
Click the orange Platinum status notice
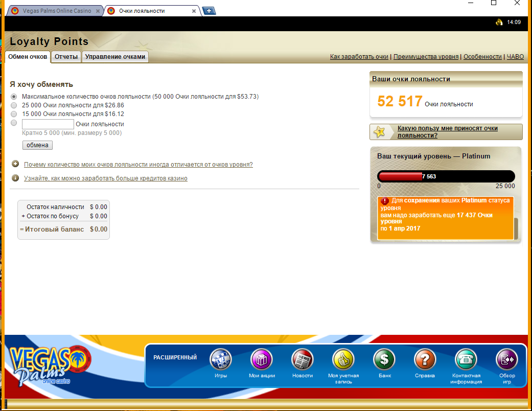(446, 218)
